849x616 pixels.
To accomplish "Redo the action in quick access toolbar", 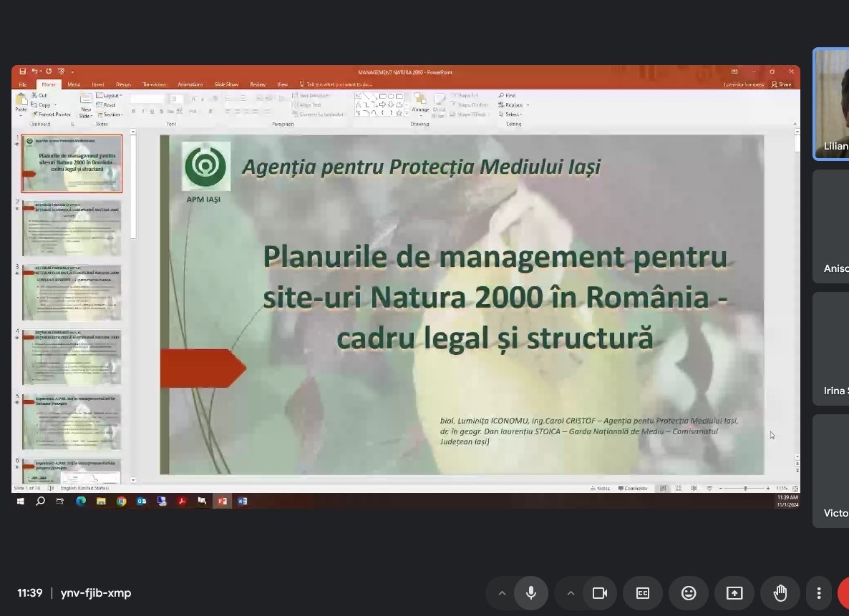I will pos(49,72).
